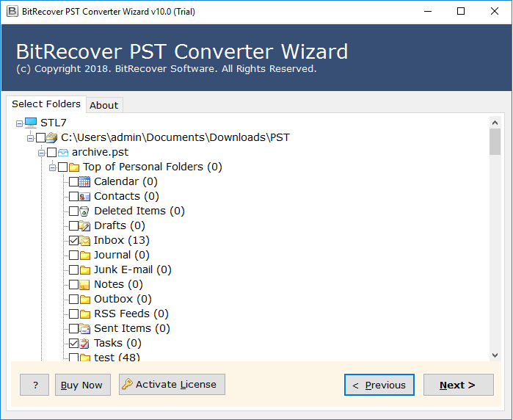Uncheck the Inbox (13) checkbox
This screenshot has height=420, width=513.
pyautogui.click(x=73, y=241)
